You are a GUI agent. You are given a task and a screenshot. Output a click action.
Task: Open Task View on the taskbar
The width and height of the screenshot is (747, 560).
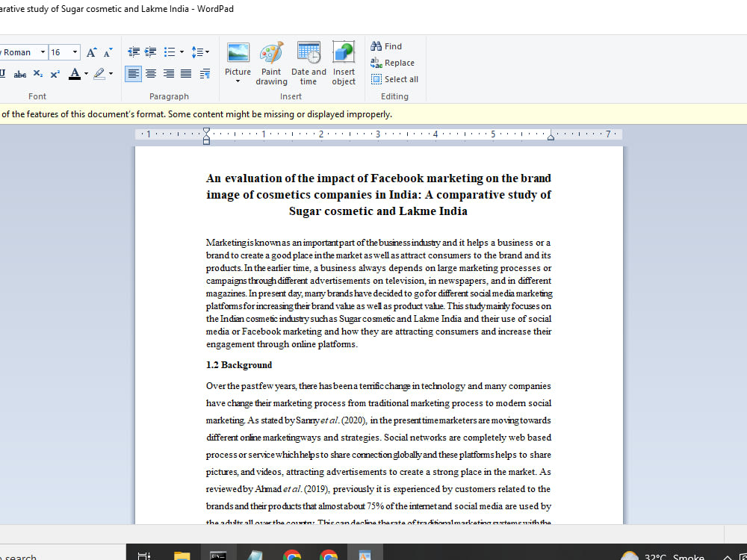tap(144, 556)
